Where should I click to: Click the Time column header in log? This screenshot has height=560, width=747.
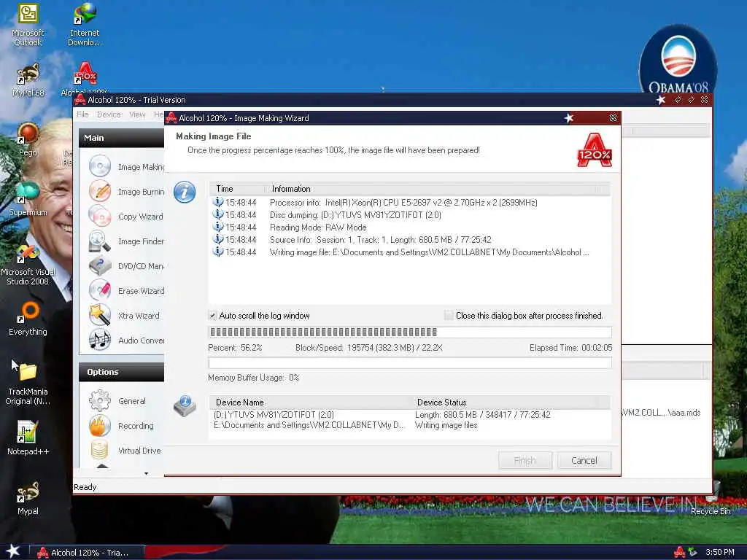point(238,189)
